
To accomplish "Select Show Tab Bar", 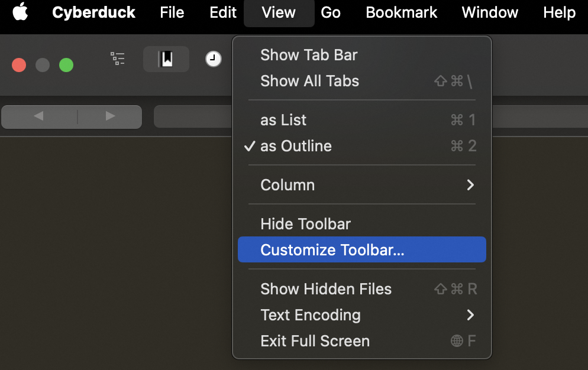I will pos(309,55).
